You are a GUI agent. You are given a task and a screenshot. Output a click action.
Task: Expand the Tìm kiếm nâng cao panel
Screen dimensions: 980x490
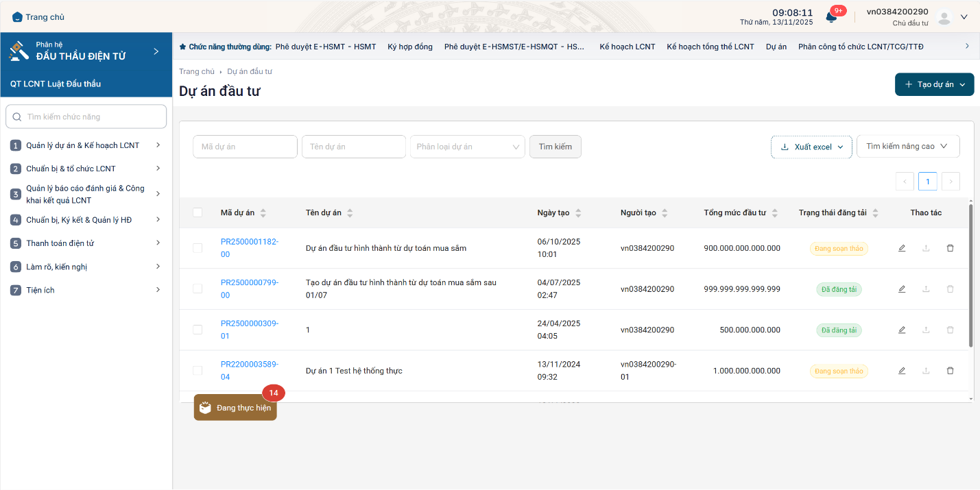907,147
